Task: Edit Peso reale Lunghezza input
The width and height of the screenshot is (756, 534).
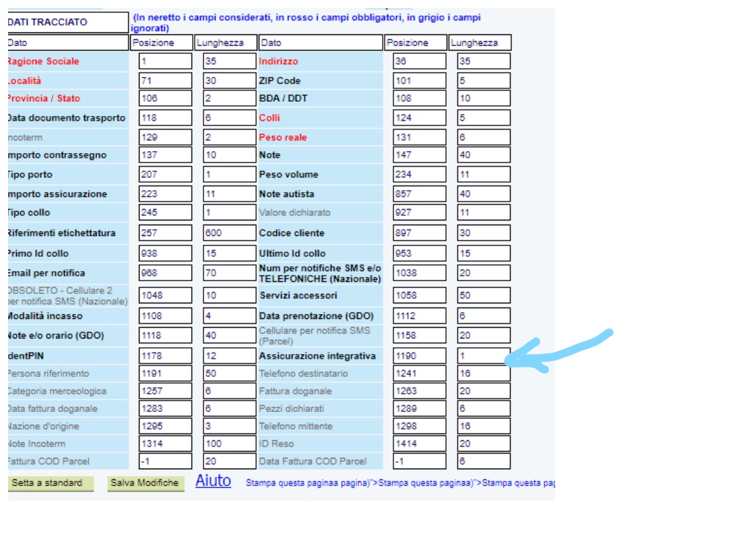Action: (x=484, y=138)
